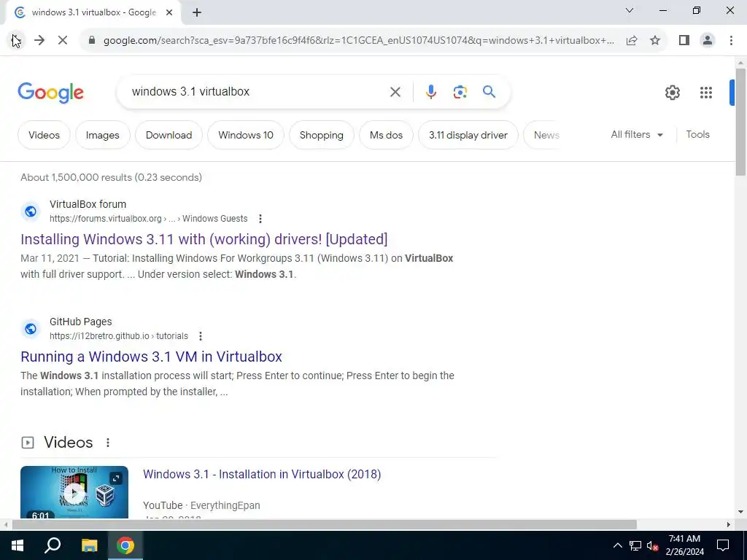
Task: Open Running a Windows 3.1 VM result
Action: (151, 357)
